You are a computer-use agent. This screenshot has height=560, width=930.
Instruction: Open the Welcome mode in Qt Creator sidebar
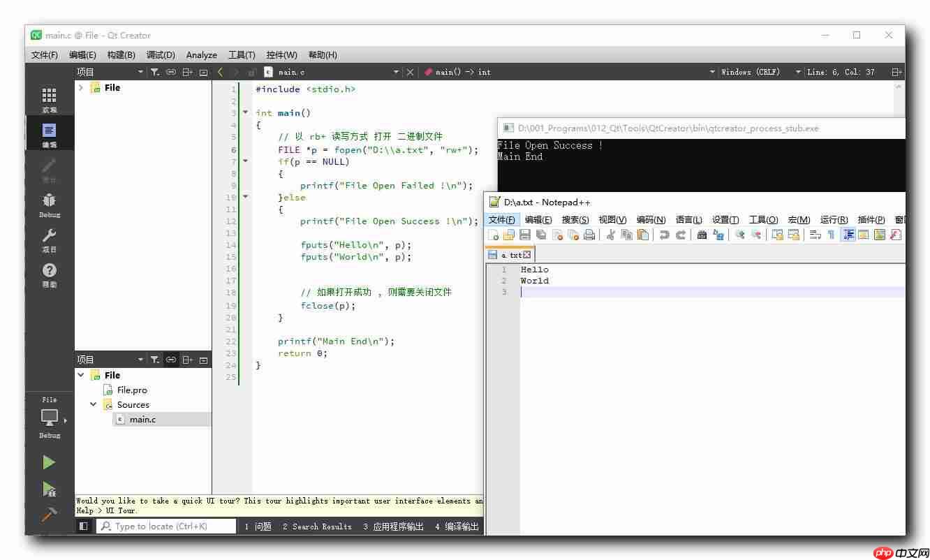[49, 99]
